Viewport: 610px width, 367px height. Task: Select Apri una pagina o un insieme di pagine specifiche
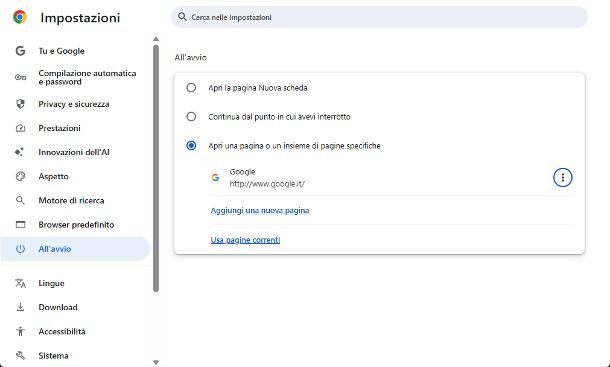pyautogui.click(x=191, y=146)
